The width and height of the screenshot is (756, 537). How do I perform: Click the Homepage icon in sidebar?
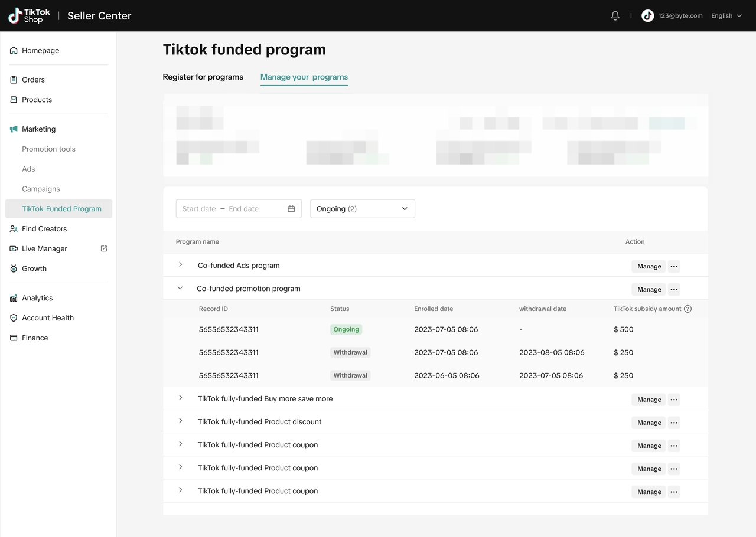pyautogui.click(x=14, y=51)
